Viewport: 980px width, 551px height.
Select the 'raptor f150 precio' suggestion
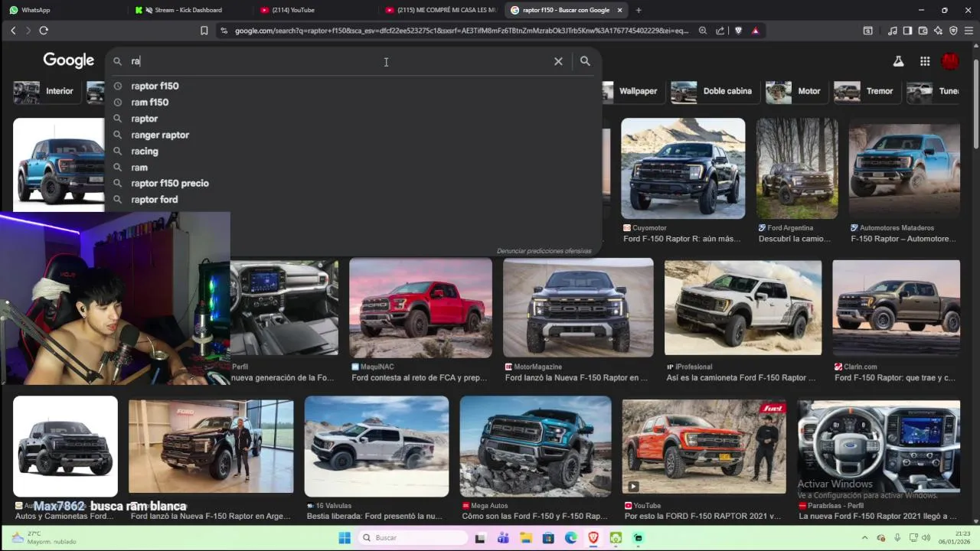(x=353, y=183)
